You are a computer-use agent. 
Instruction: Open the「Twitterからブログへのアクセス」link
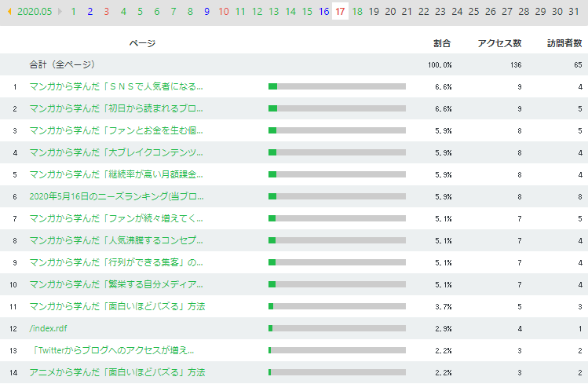tap(114, 350)
